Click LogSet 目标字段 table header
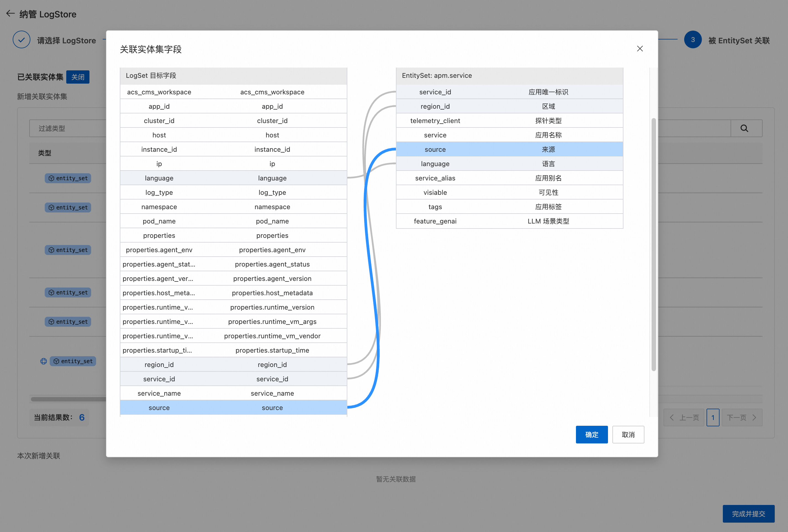Viewport: 788px width, 532px height. coord(233,76)
